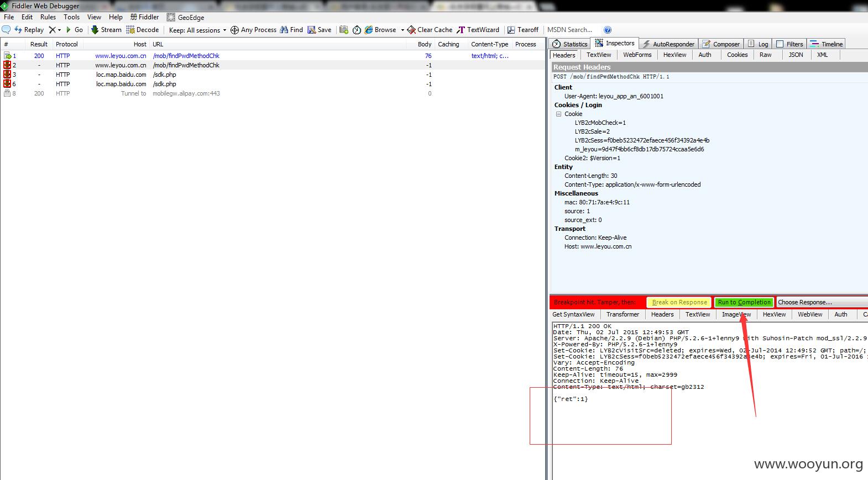Open Choose Response dropdown
This screenshot has width=868, height=480.
tap(822, 302)
